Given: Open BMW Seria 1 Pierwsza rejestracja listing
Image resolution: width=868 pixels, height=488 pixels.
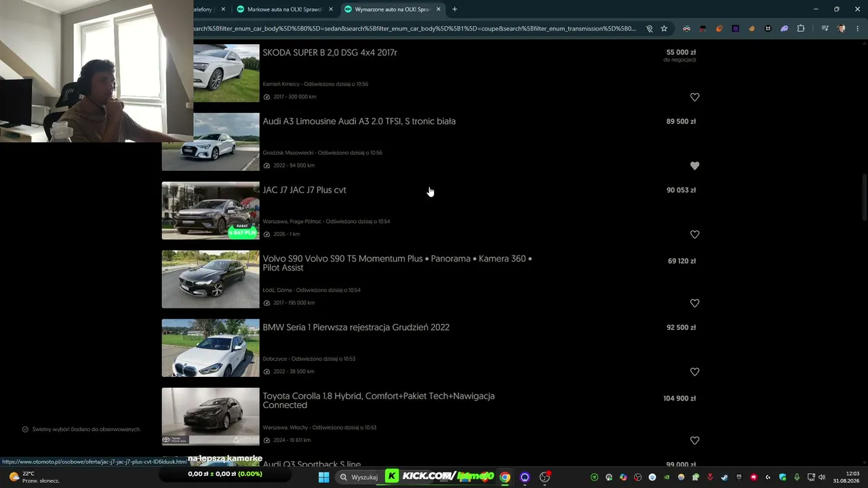Looking at the screenshot, I should [356, 327].
